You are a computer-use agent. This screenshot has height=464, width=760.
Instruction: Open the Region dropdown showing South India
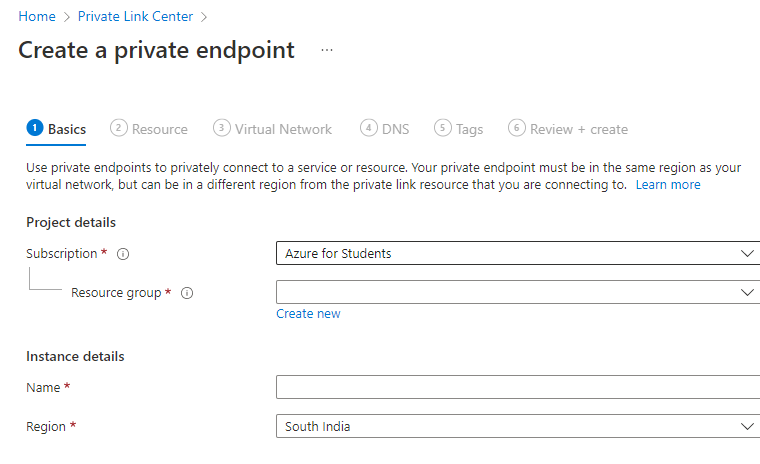point(517,426)
